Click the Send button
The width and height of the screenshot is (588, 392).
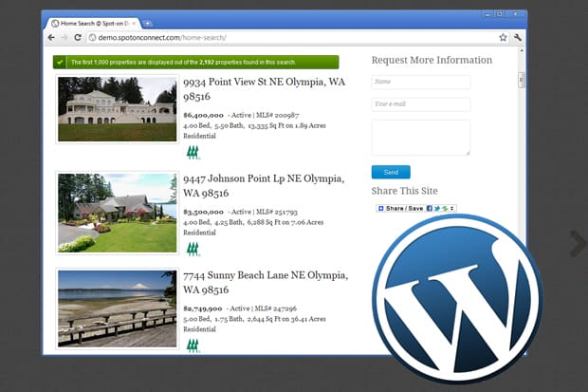(391, 172)
